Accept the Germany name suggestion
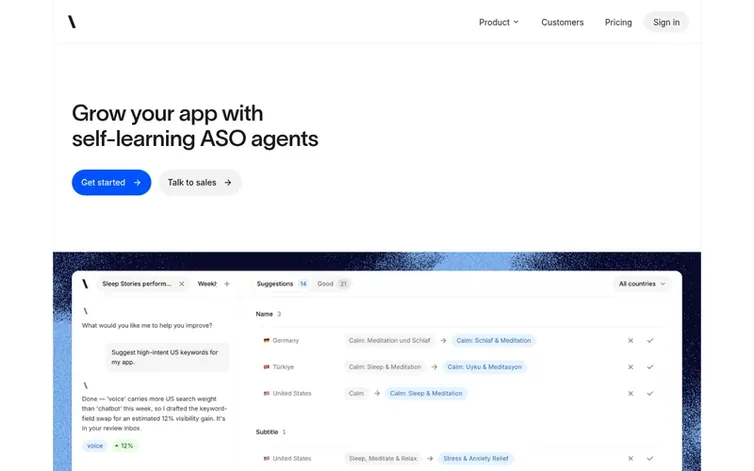The width and height of the screenshot is (754, 471). point(650,341)
